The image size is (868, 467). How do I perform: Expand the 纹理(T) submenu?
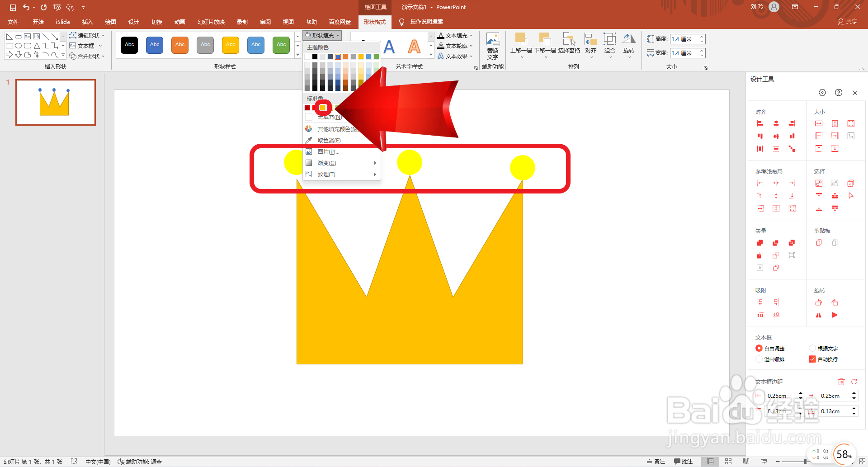coord(342,174)
